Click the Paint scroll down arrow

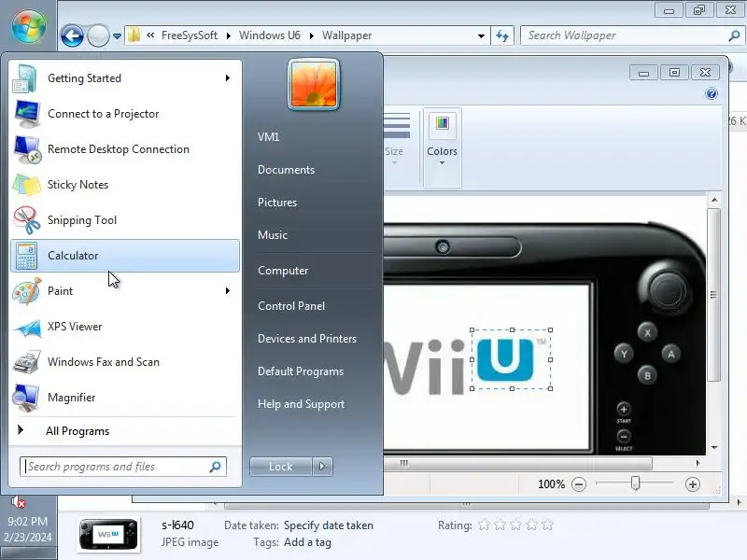point(714,448)
